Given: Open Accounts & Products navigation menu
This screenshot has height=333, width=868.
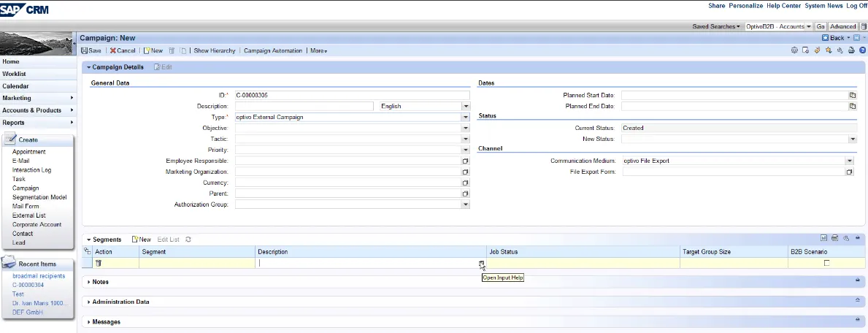Looking at the screenshot, I should [38, 110].
